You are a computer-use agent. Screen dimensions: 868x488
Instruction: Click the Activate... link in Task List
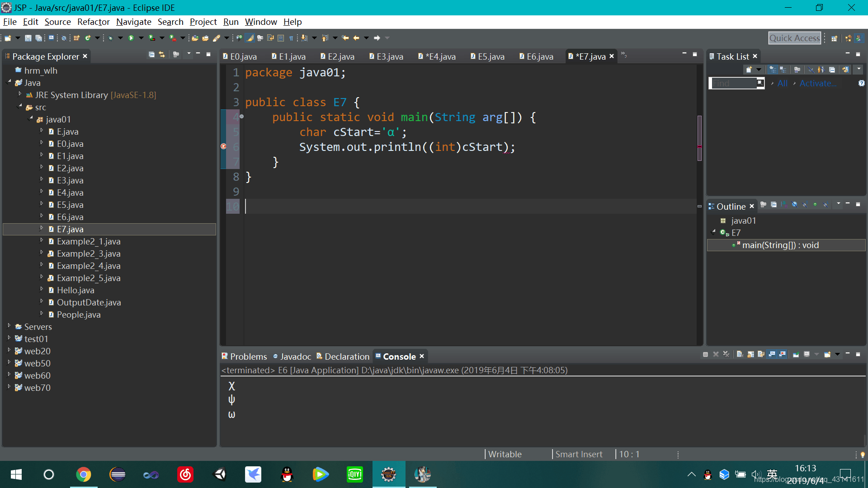tap(817, 83)
